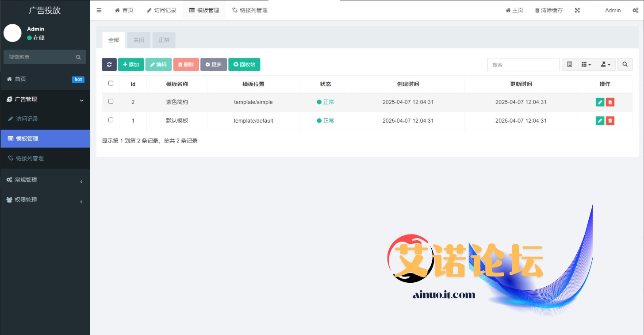Collapse the 广告管理 sidebar group
The image size is (644, 335).
(45, 100)
